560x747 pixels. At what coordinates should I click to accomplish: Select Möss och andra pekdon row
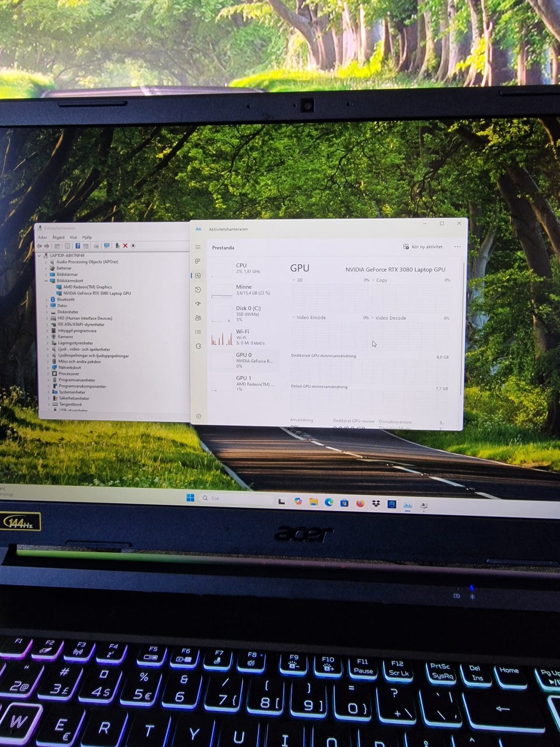tap(76, 361)
